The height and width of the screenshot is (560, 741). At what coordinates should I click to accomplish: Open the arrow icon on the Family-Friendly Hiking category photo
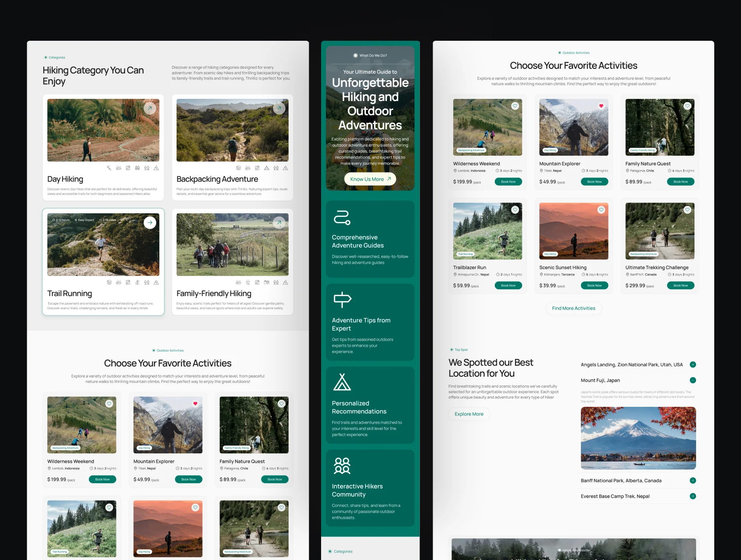pos(279,222)
